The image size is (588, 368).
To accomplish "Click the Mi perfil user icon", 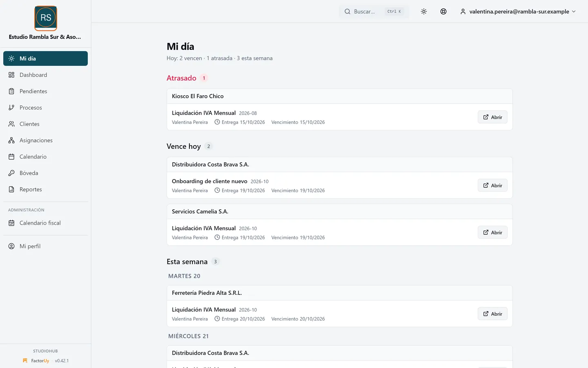I will pos(11,246).
